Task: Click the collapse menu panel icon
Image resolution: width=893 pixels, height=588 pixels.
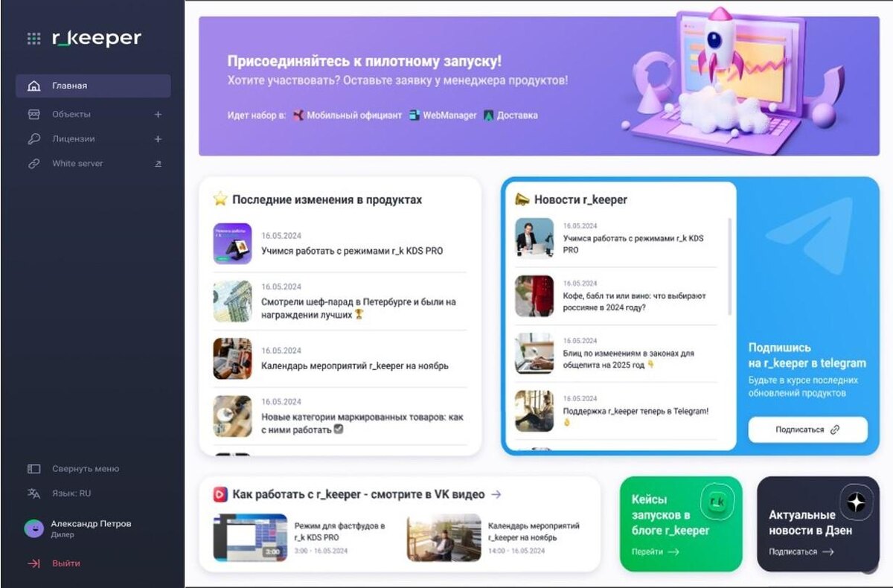Action: (x=33, y=469)
